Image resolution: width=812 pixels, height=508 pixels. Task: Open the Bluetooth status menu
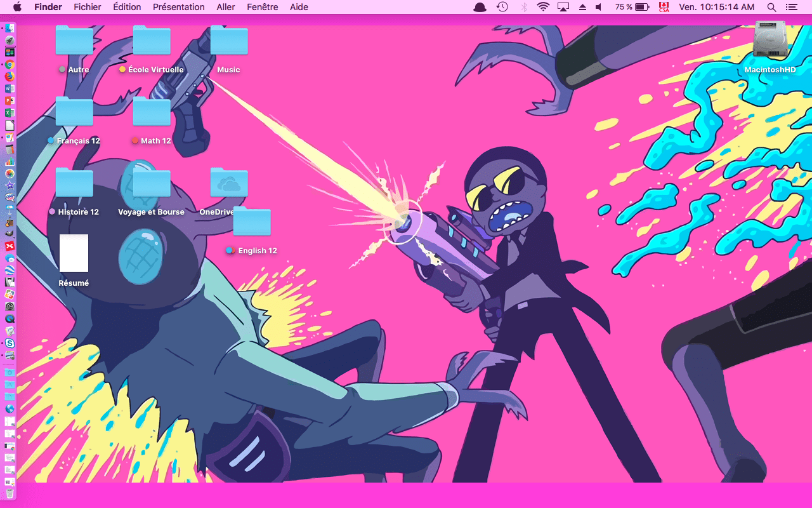coord(524,7)
